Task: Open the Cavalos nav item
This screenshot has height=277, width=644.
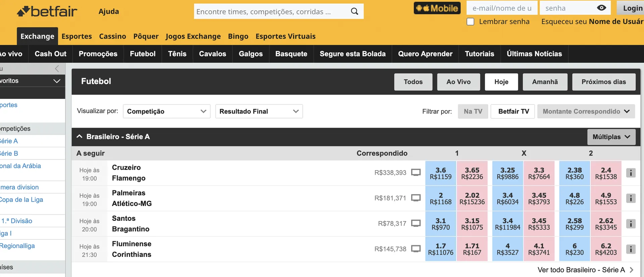Action: (213, 54)
